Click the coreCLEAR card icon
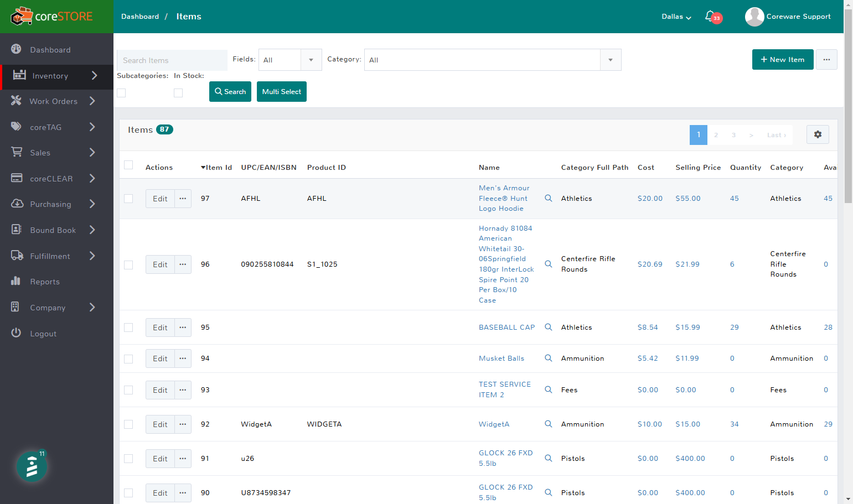853x504 pixels. [17, 178]
